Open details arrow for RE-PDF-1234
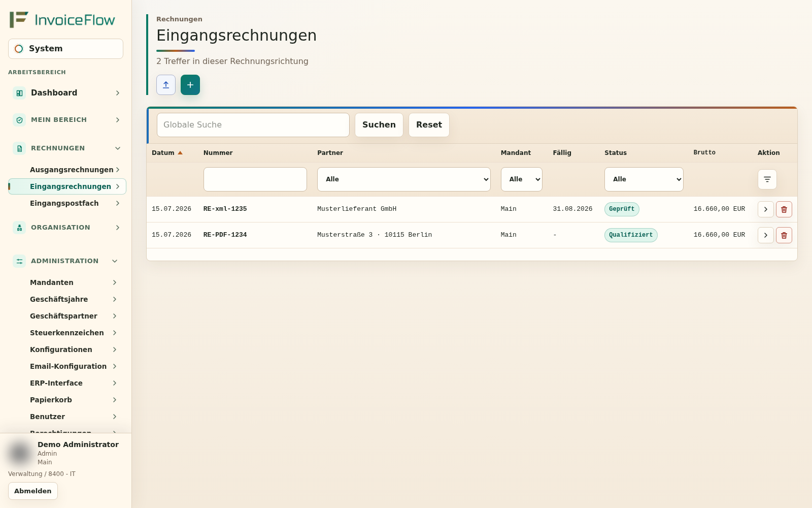This screenshot has width=812, height=508. tap(765, 235)
